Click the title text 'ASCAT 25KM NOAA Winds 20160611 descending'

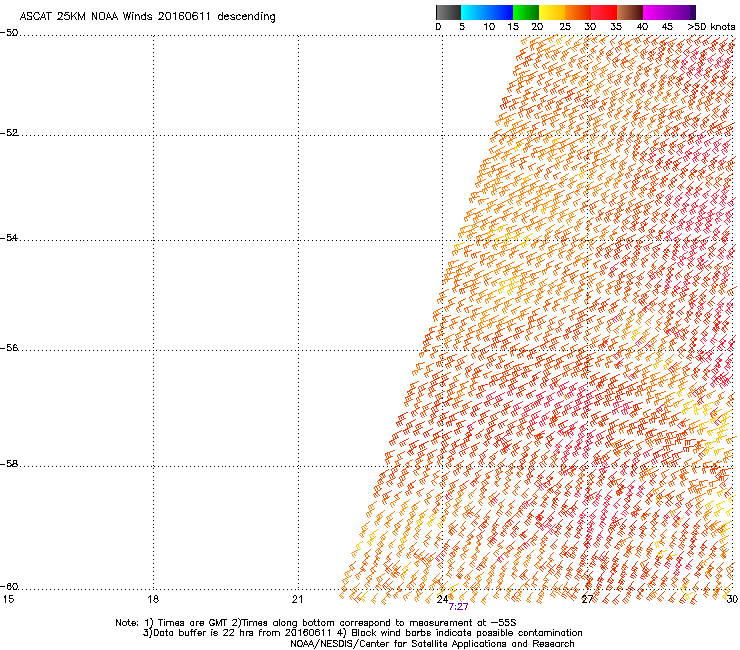148,17
